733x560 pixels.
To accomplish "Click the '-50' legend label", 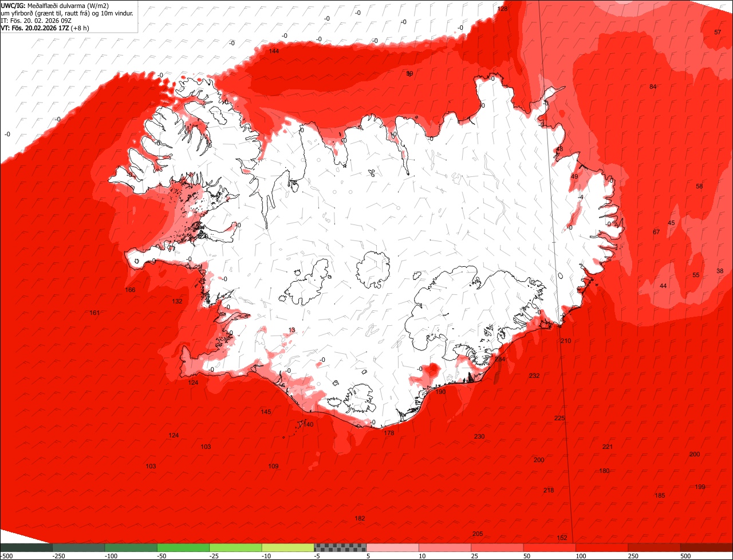I will tap(162, 556).
